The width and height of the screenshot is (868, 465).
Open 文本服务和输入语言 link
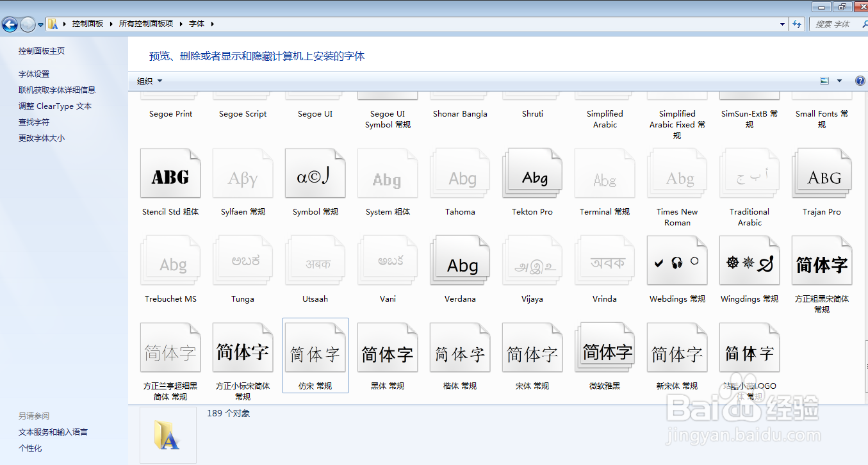pyautogui.click(x=53, y=432)
